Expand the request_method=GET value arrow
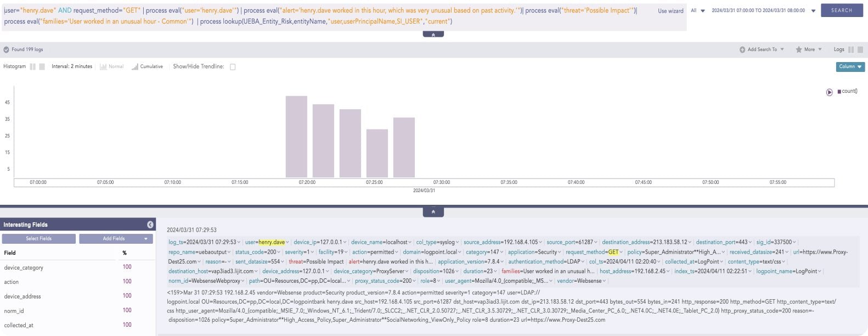Viewport: 868px width, 336px height. 621,252
